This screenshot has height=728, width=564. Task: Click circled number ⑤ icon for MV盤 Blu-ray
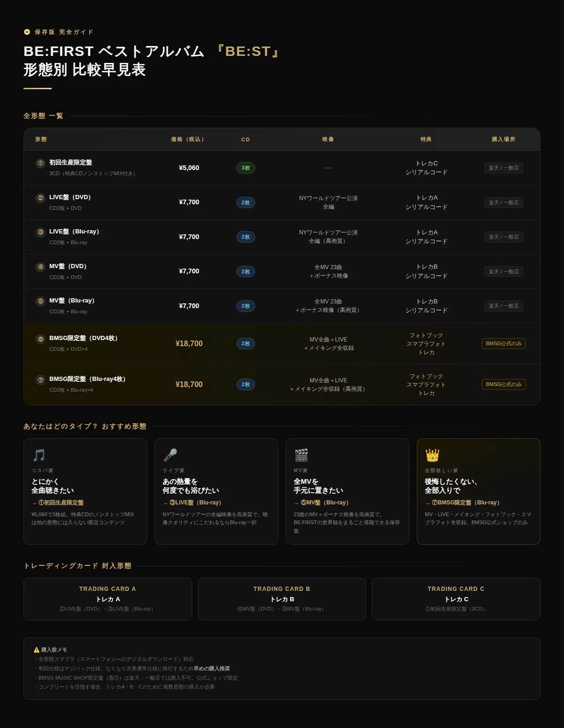(x=40, y=301)
